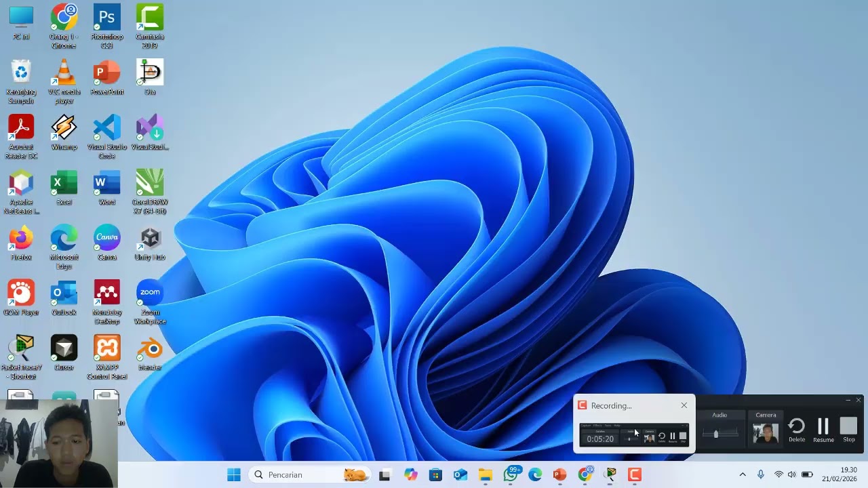Image resolution: width=868 pixels, height=488 pixels.
Task: Click the Camera preview thumbnail in recorder
Action: click(766, 433)
